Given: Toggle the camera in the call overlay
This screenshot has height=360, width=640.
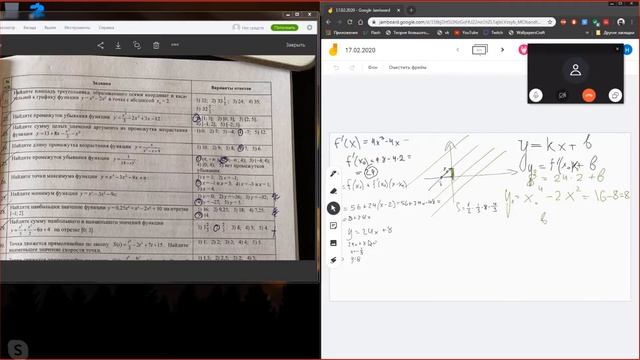Looking at the screenshot, I should click(x=562, y=95).
